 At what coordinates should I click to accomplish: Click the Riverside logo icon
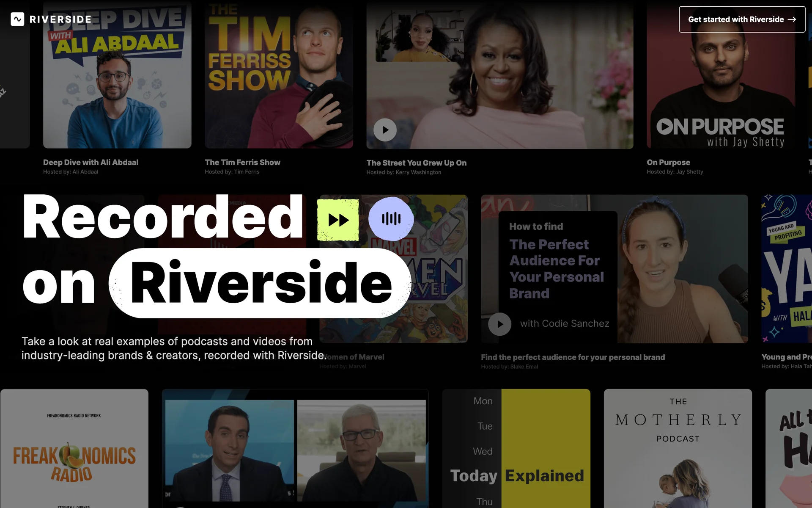[x=17, y=19]
